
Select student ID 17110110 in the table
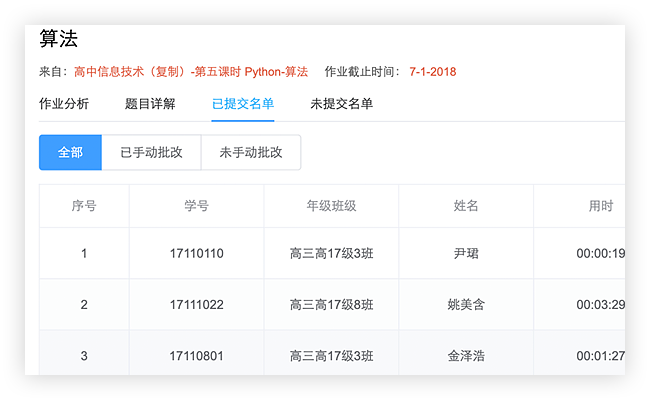pos(196,254)
